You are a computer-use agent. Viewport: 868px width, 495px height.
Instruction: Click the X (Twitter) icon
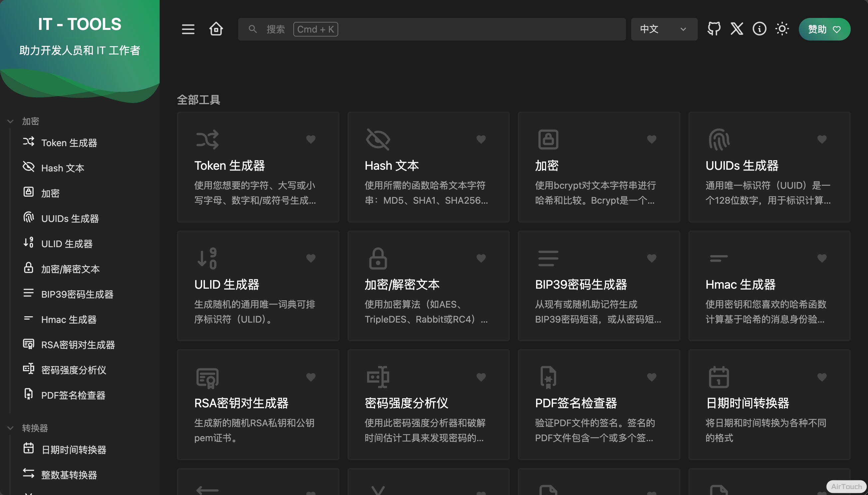737,29
